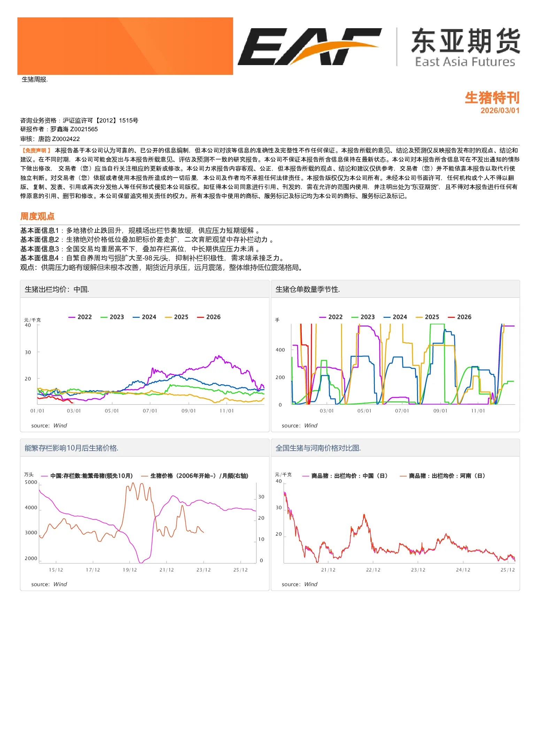The width and height of the screenshot is (540, 756).
Task: Click the 周度观点 section heading
Action: (37, 216)
